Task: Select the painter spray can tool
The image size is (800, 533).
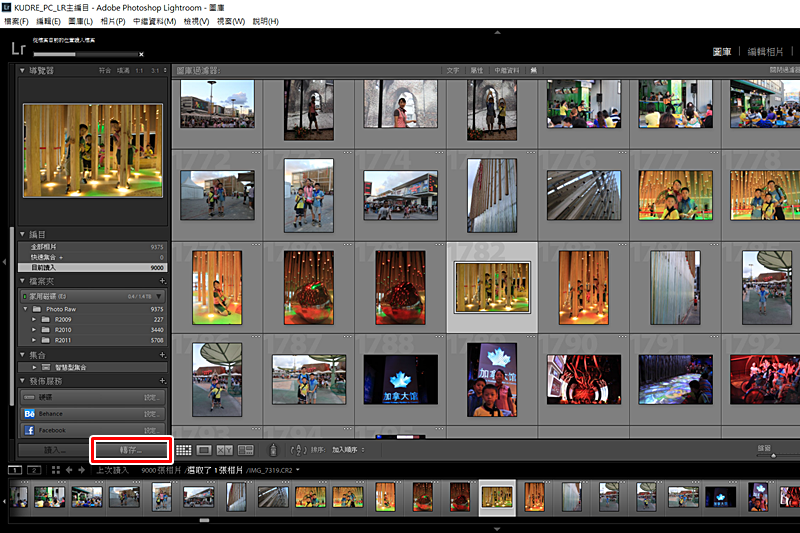Action: (272, 450)
